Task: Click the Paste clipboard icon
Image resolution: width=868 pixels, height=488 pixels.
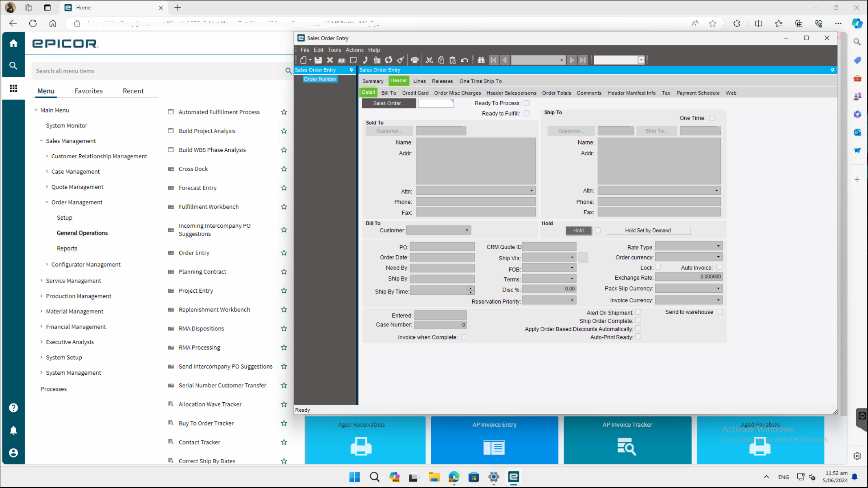Action: (453, 60)
